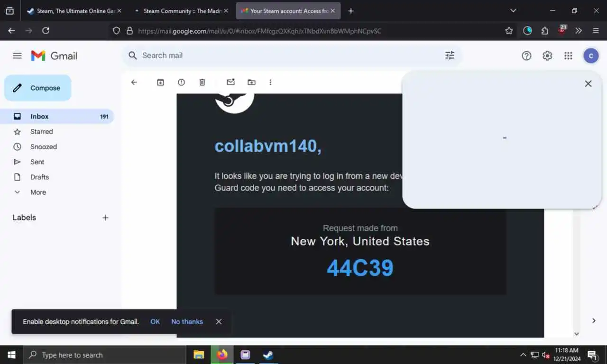Screen dimensions: 607x364
Task: Open the volume tray icon
Action: tap(546, 355)
